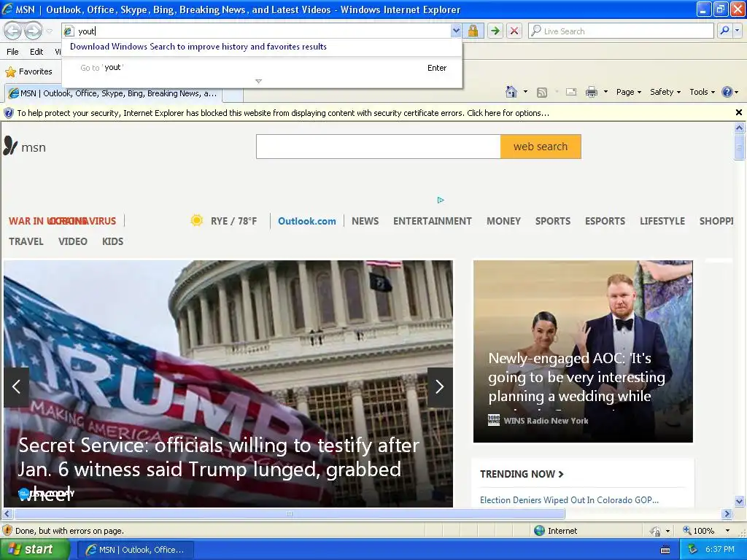Click the Read Mail icon

[x=571, y=92]
